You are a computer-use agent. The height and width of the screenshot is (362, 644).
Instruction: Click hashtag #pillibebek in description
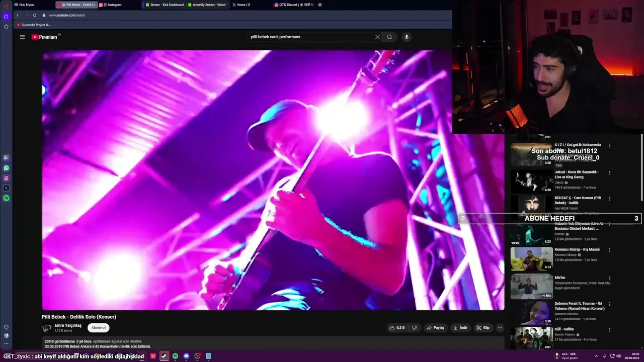pos(102,341)
